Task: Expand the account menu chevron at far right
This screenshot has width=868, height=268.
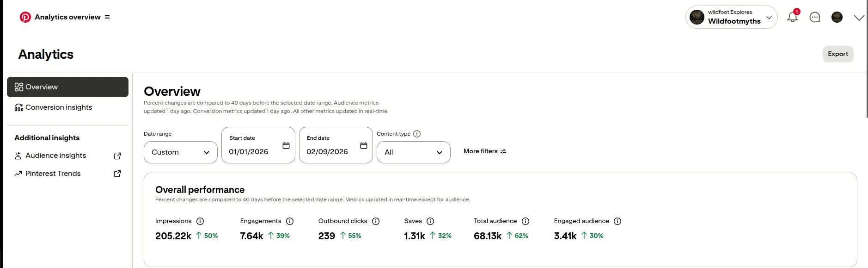Action: (x=859, y=18)
